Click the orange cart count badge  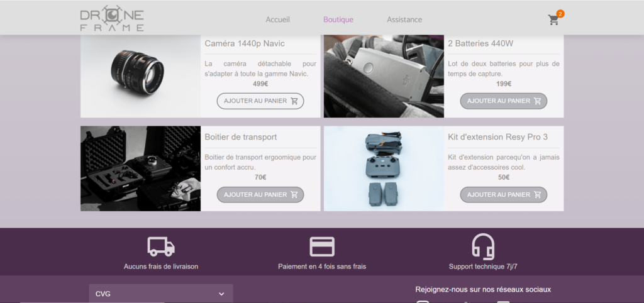coord(560,13)
